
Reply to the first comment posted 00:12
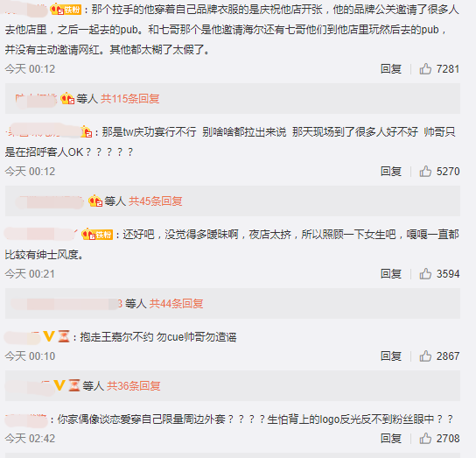pos(391,69)
